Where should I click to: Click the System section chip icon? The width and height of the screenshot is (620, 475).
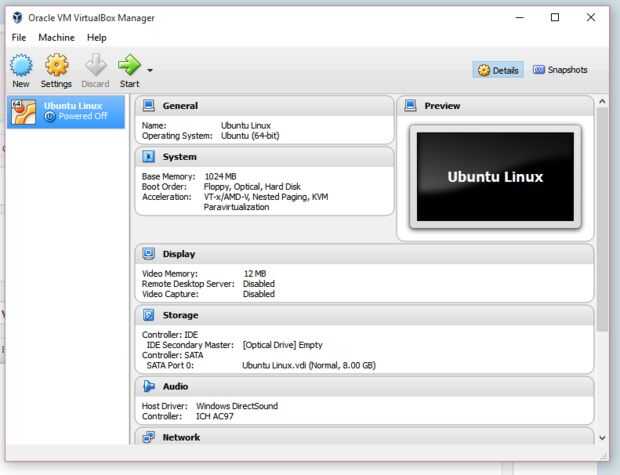tap(149, 157)
